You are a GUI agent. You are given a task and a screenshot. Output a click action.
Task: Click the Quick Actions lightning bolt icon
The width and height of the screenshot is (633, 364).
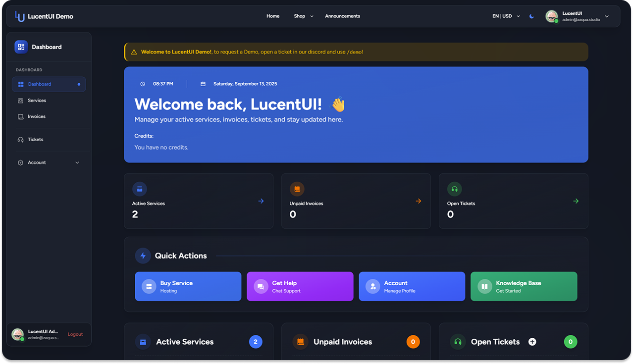point(143,256)
